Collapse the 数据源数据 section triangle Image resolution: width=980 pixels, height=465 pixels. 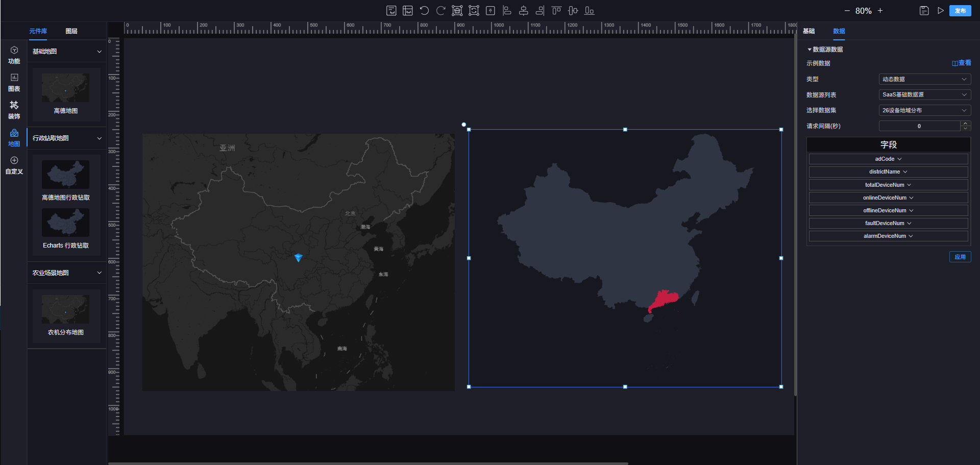point(810,50)
